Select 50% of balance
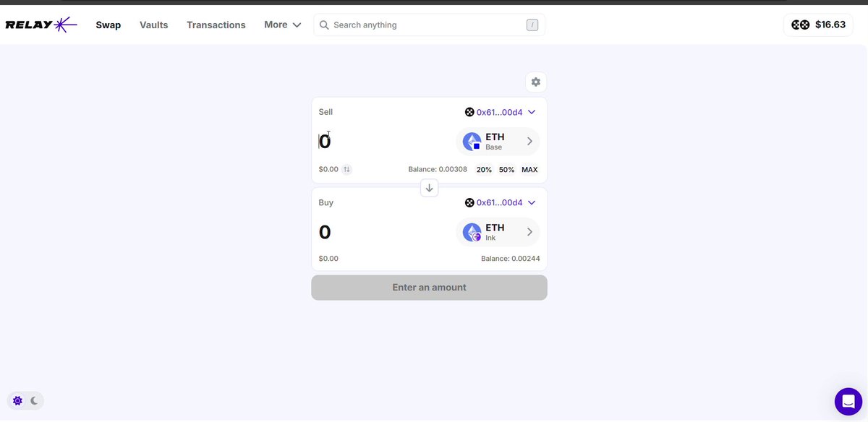Image resolution: width=868 pixels, height=422 pixels. (x=506, y=170)
